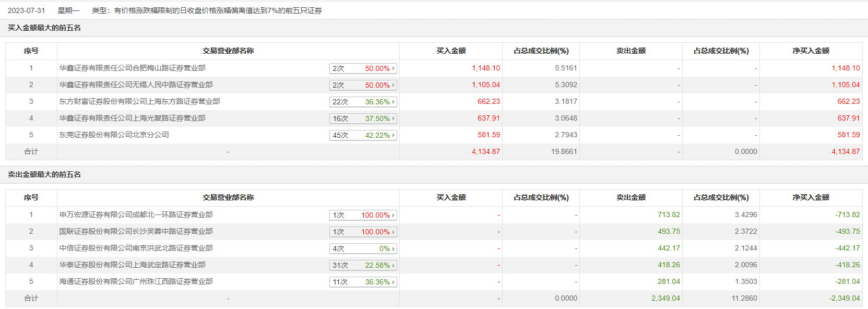The width and height of the screenshot is (868, 309).
Task: Expand the 1次 100.00% badge for 申万宏源
Action: coord(394,215)
